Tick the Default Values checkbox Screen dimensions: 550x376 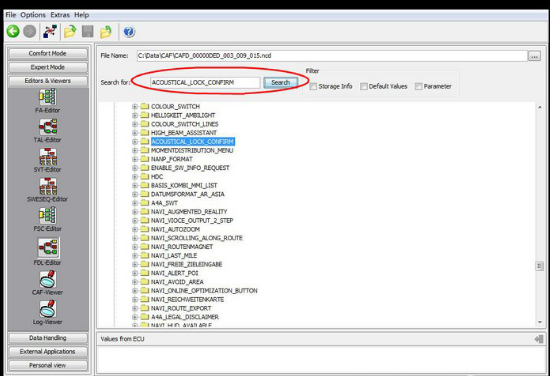[x=364, y=86]
